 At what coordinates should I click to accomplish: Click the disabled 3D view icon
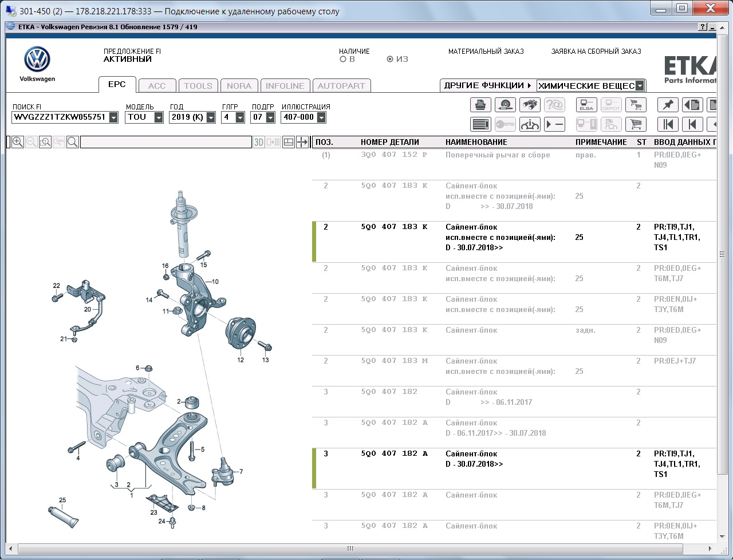click(259, 142)
